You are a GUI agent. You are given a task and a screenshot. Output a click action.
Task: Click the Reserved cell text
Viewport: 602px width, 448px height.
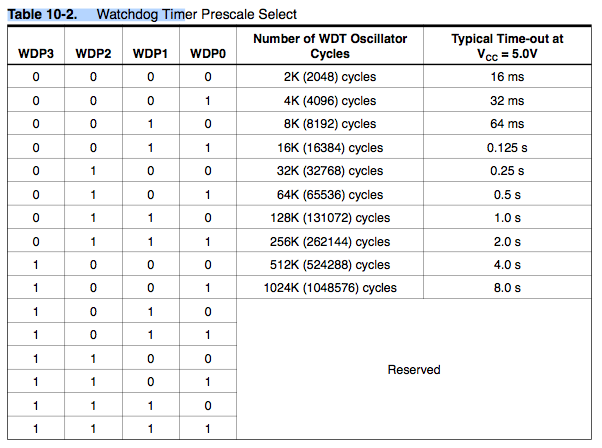pos(414,370)
